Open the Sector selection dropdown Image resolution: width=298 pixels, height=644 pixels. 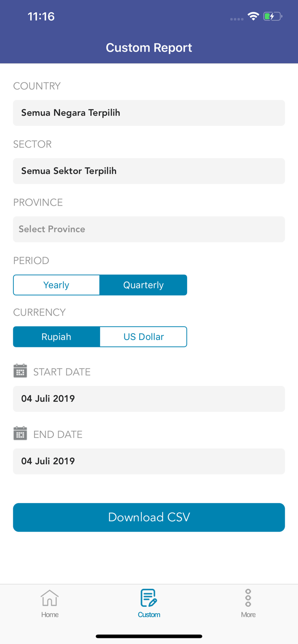pos(149,171)
